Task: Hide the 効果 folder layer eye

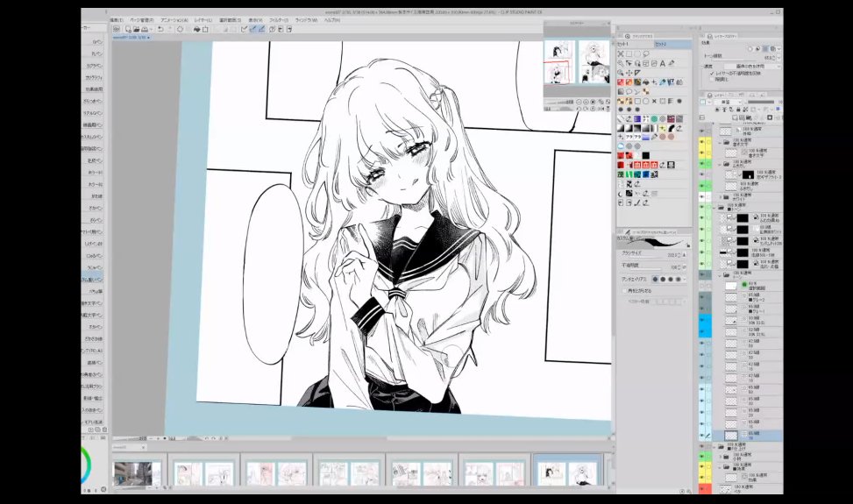Action: coord(701,466)
